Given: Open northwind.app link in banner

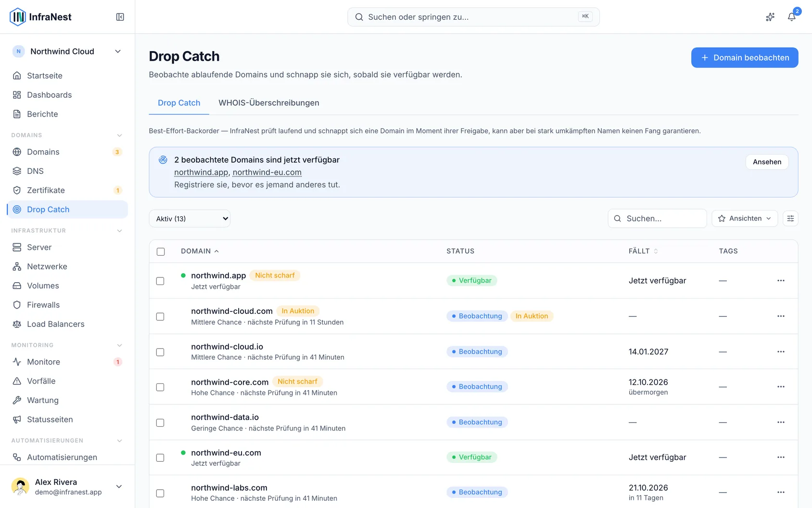Looking at the screenshot, I should (x=201, y=172).
